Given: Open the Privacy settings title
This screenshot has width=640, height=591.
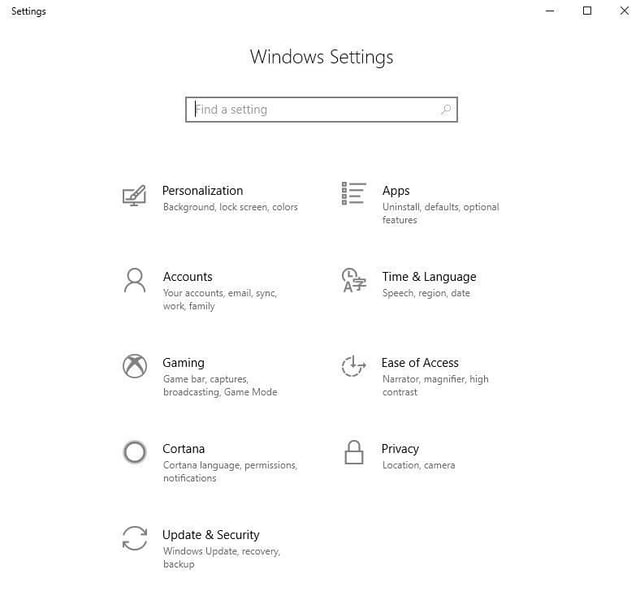Looking at the screenshot, I should coord(400,449).
